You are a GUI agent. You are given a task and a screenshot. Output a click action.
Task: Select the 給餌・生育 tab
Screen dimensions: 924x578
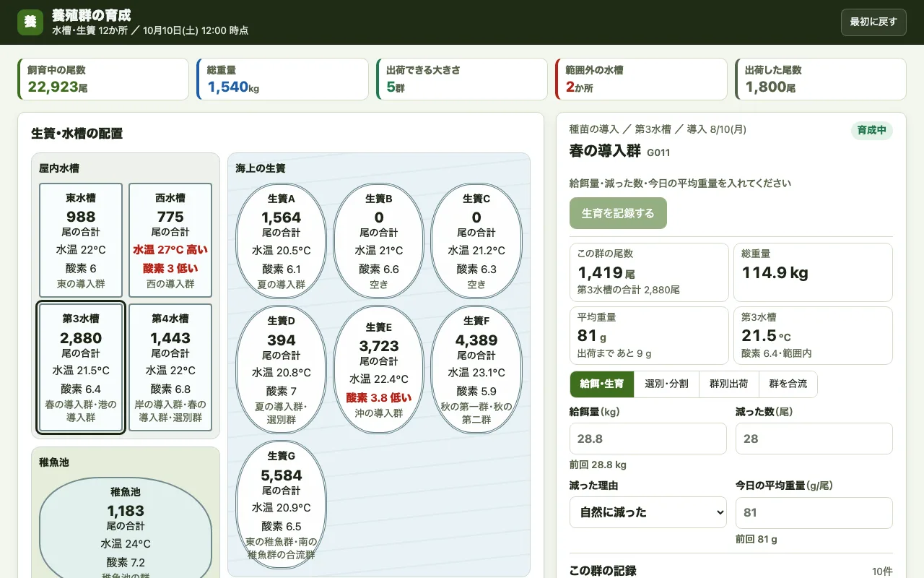click(602, 384)
